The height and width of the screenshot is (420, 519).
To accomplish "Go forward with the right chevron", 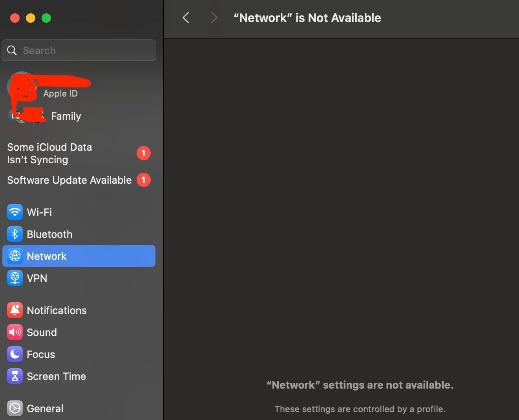I will pos(214,18).
